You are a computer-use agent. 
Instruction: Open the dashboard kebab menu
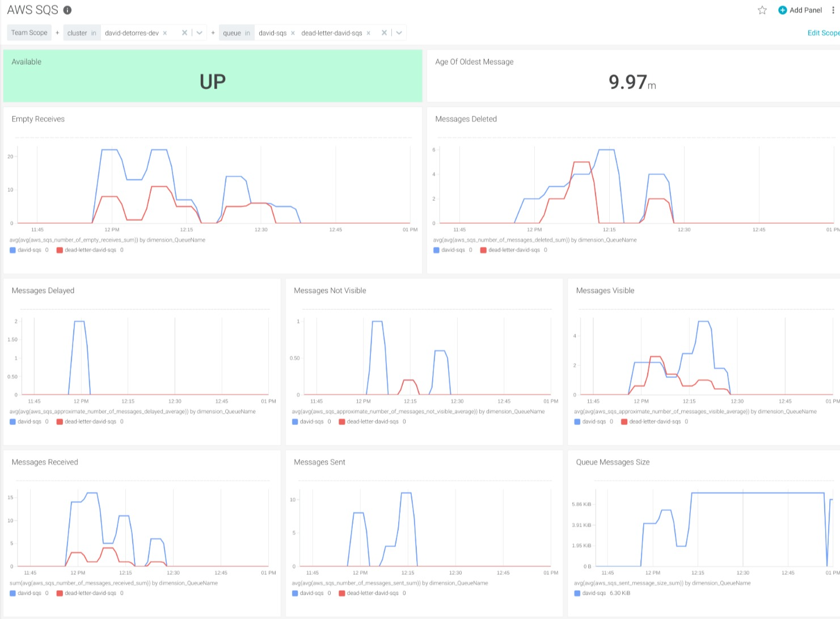point(833,10)
